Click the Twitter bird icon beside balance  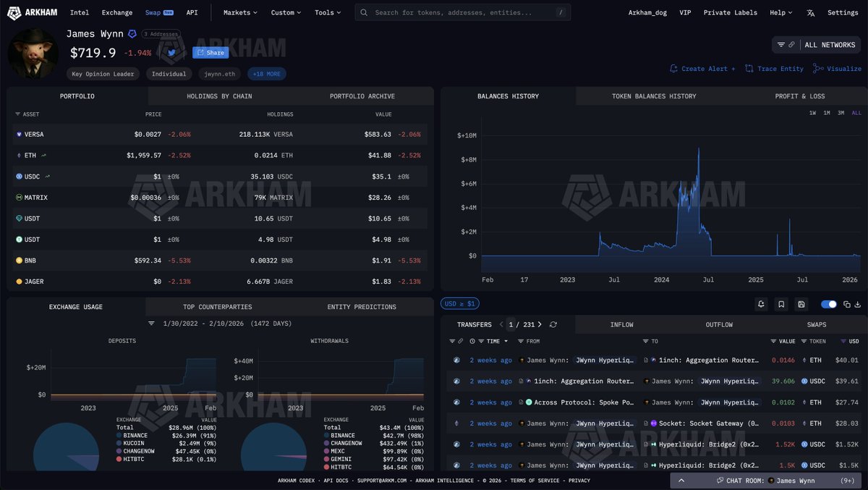(x=171, y=52)
